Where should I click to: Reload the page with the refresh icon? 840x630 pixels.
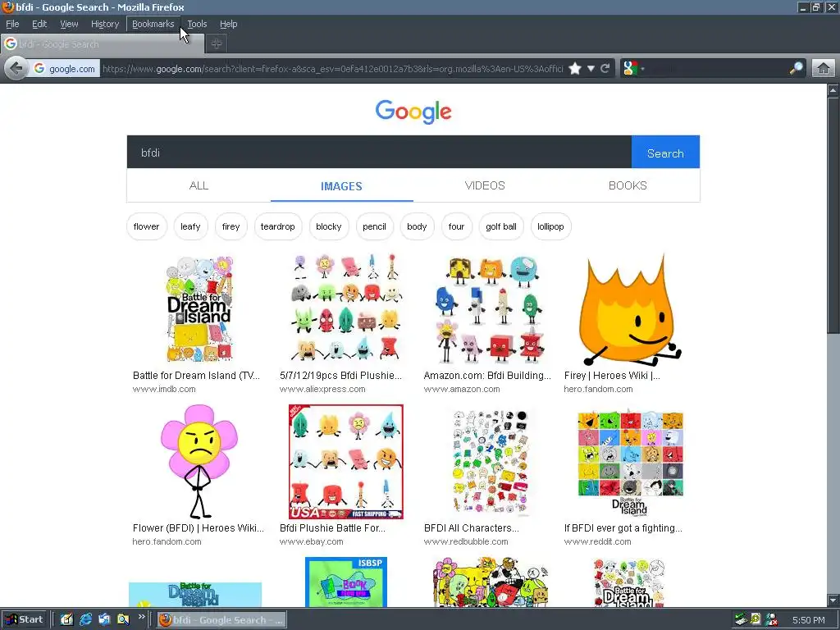[x=605, y=69]
